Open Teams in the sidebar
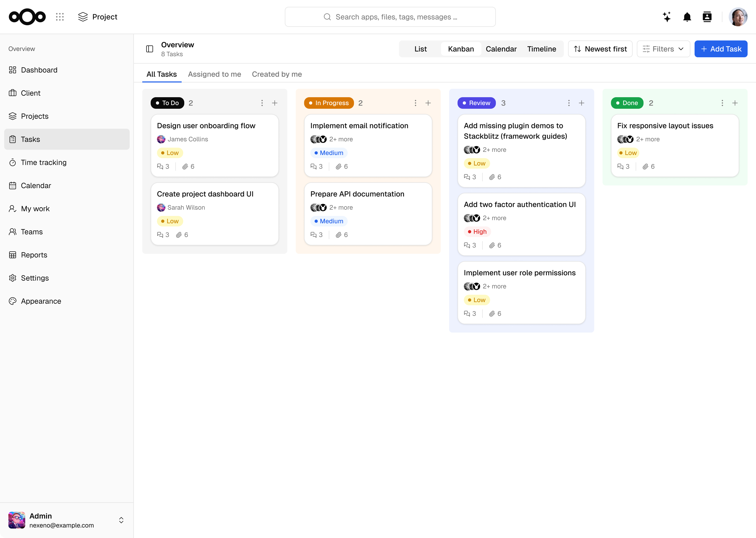The height and width of the screenshot is (538, 756). (67, 231)
